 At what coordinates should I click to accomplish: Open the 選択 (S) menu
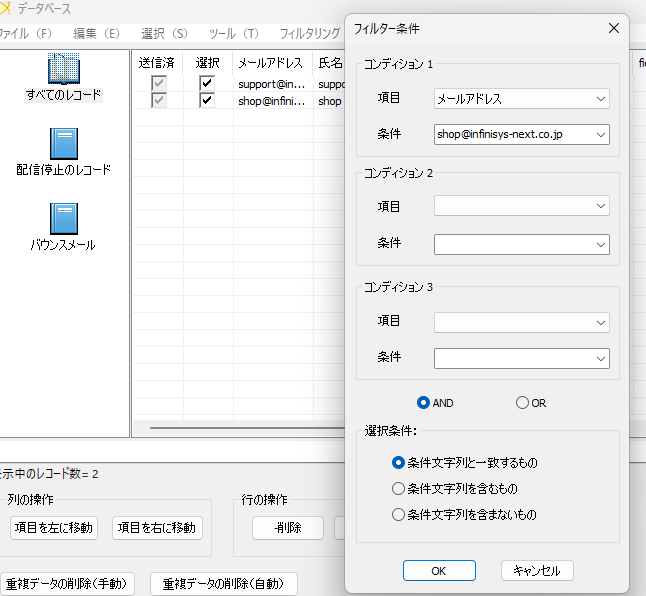(x=164, y=33)
